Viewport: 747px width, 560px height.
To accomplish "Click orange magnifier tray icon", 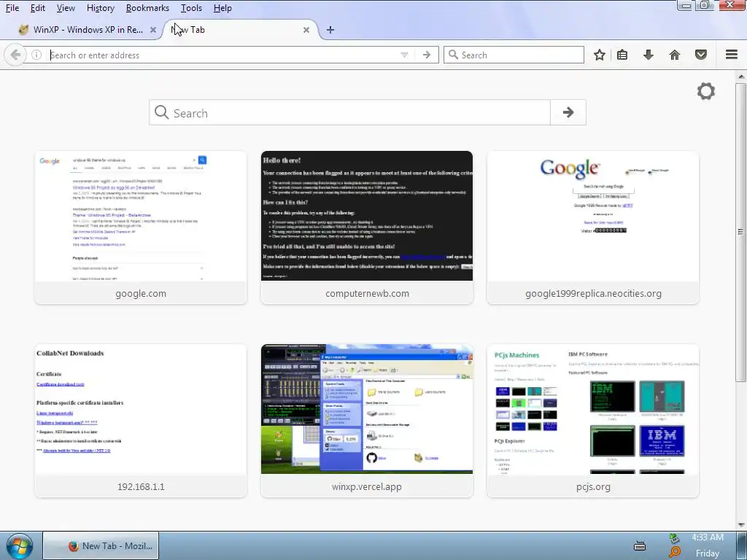I will [675, 552].
